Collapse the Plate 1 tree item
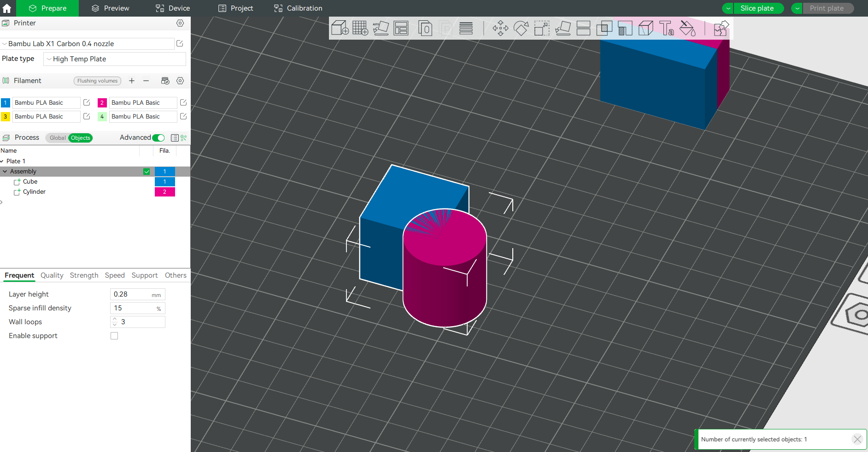 (x=2, y=161)
